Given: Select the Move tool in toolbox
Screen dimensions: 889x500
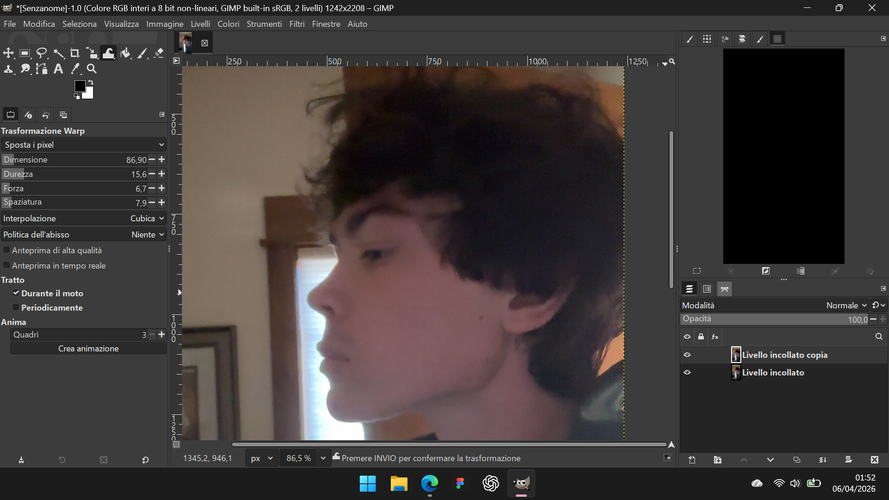Looking at the screenshot, I should (8, 53).
